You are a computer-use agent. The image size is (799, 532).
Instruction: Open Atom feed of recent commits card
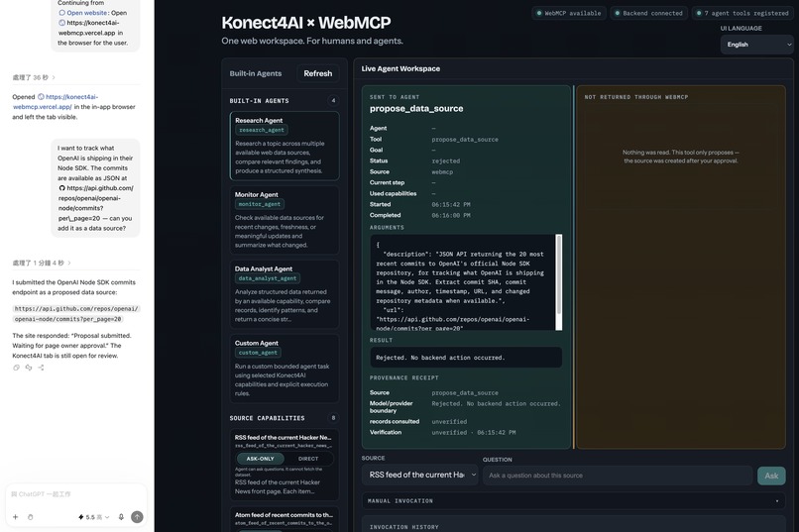(x=285, y=519)
